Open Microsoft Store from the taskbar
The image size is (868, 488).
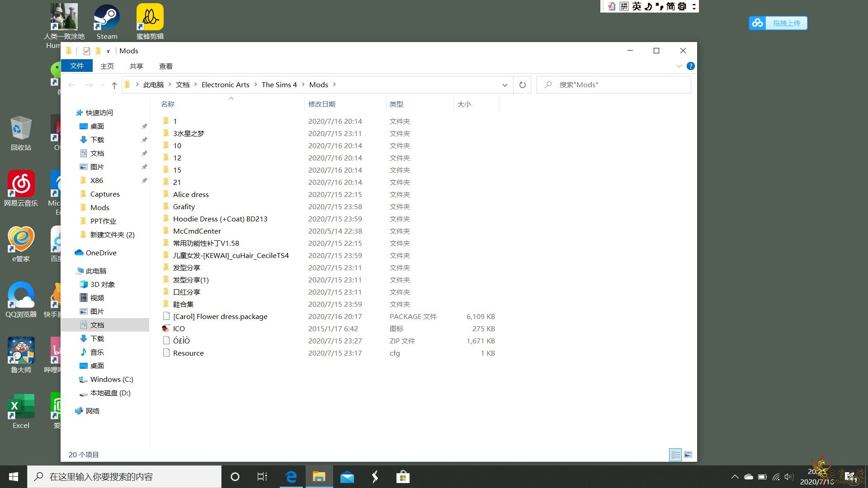click(x=402, y=477)
